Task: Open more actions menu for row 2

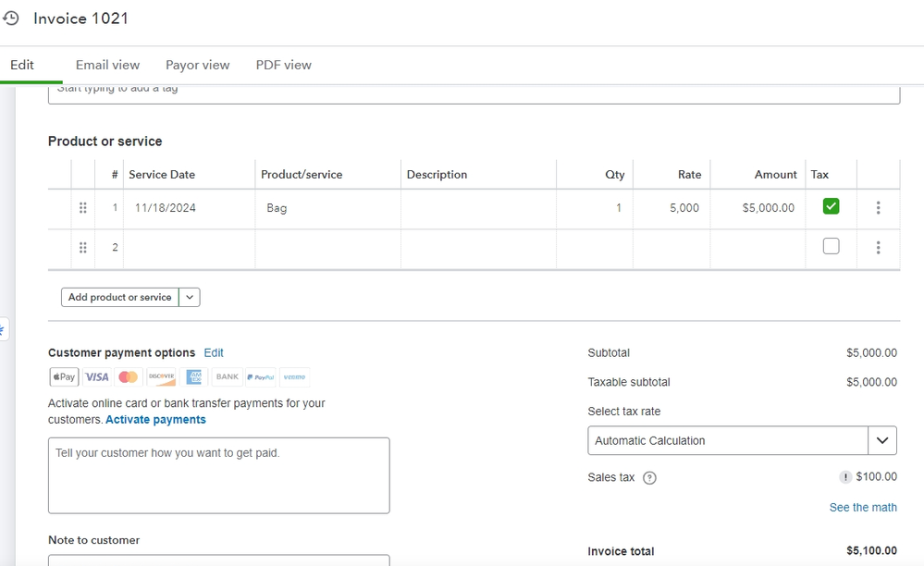Action: (x=878, y=247)
